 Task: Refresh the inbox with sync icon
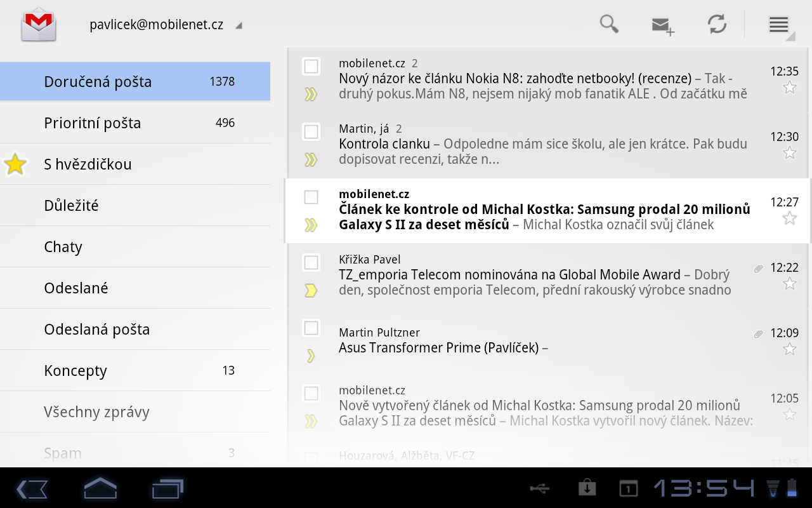[x=716, y=24]
